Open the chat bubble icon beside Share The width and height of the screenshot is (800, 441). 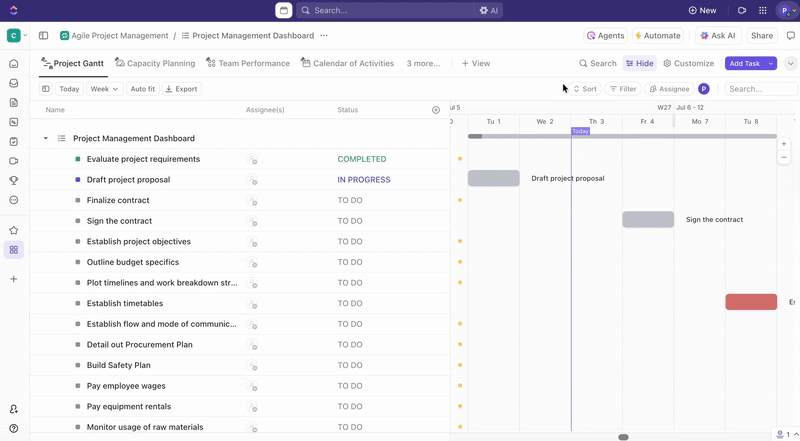pos(790,35)
